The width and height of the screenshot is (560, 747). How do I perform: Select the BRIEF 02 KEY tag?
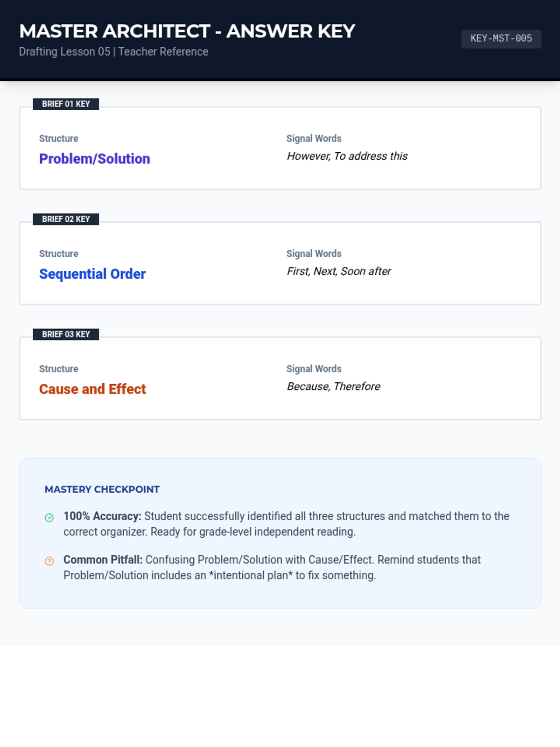click(66, 219)
